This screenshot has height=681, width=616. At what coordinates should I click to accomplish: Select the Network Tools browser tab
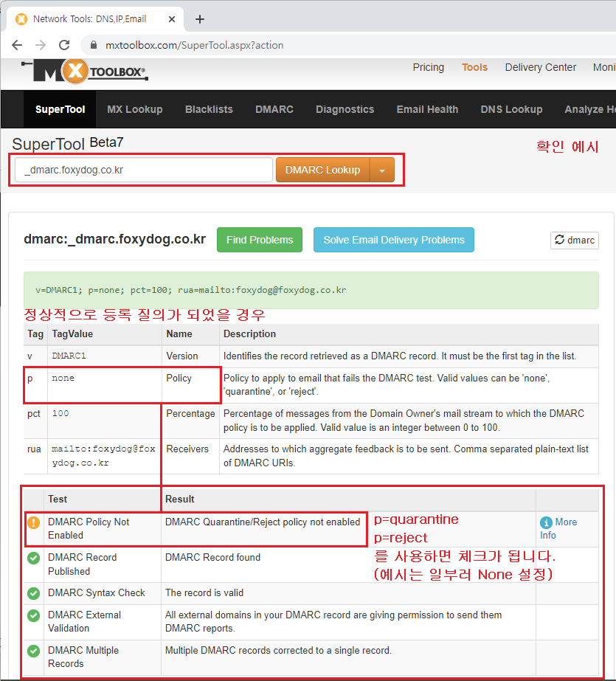[x=95, y=19]
